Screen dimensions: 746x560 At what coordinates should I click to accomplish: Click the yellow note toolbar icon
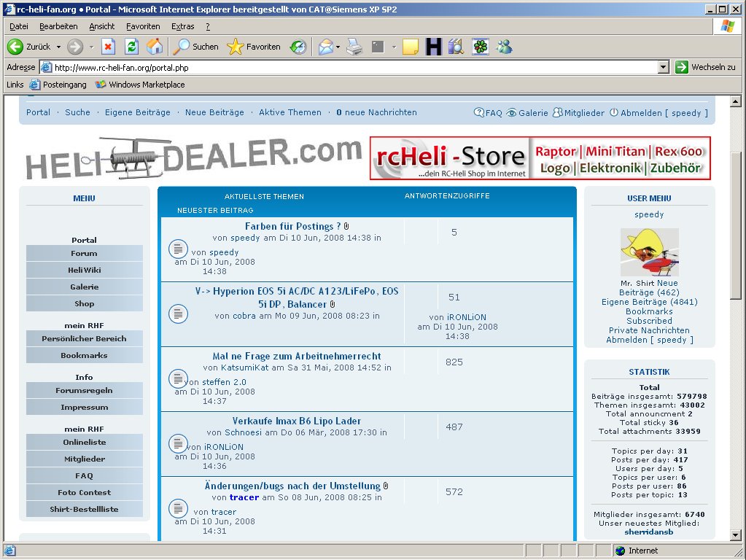coord(410,47)
